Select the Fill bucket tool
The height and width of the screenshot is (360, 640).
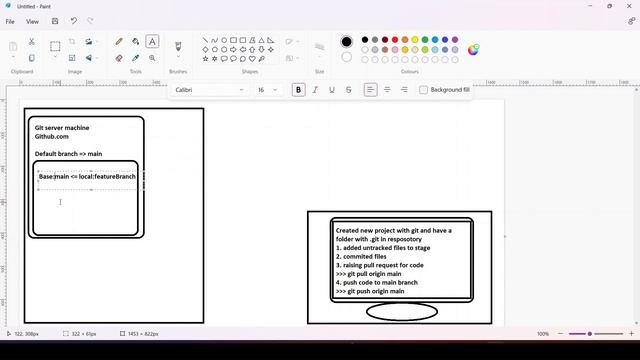click(x=136, y=42)
